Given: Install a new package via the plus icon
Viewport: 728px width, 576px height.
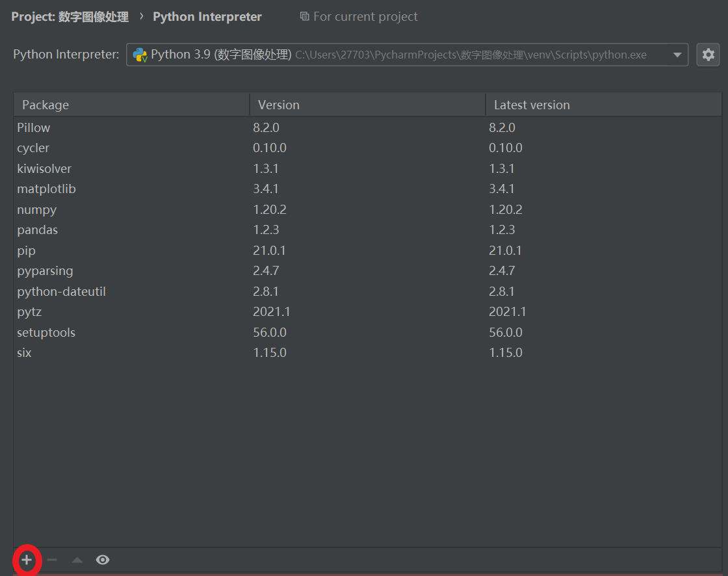Looking at the screenshot, I should (x=27, y=559).
